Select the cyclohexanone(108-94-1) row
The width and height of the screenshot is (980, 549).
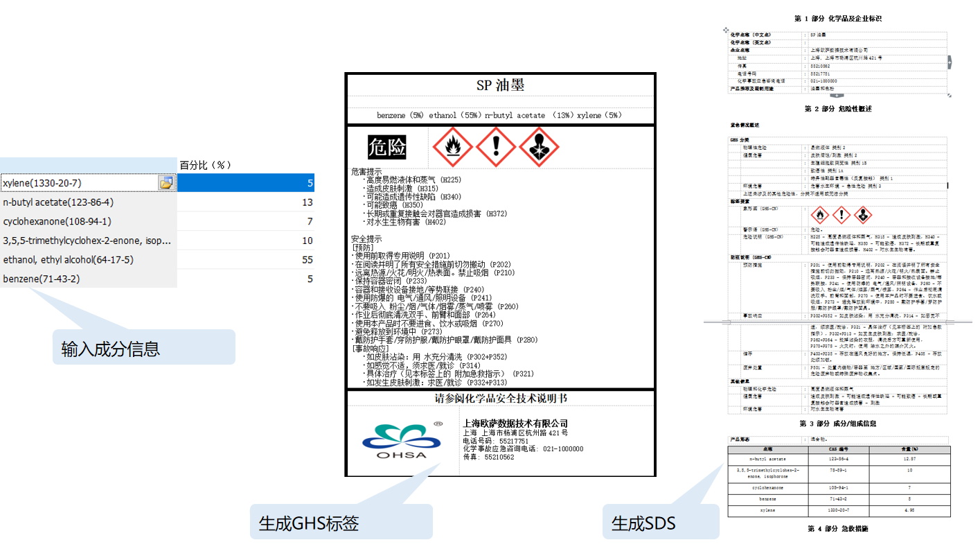click(x=88, y=221)
